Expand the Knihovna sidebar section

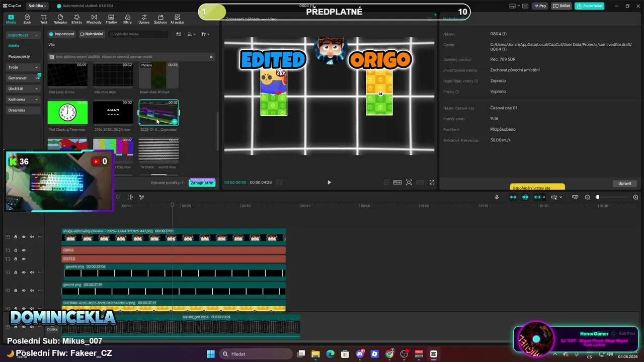(36, 100)
